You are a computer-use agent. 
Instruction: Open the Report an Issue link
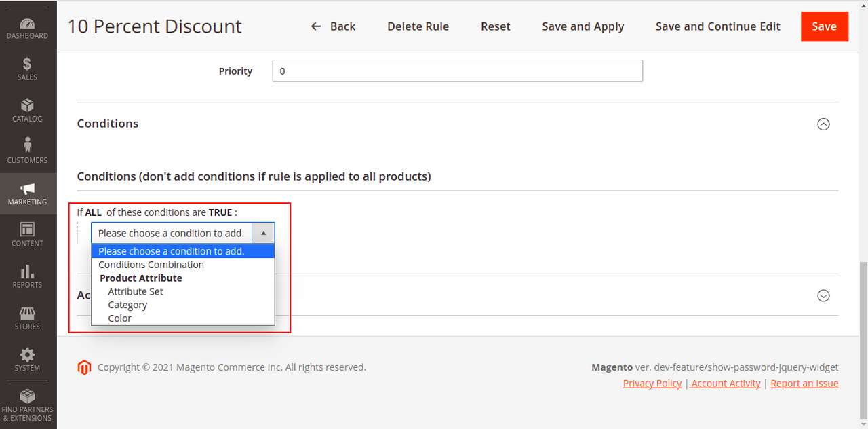tap(804, 384)
